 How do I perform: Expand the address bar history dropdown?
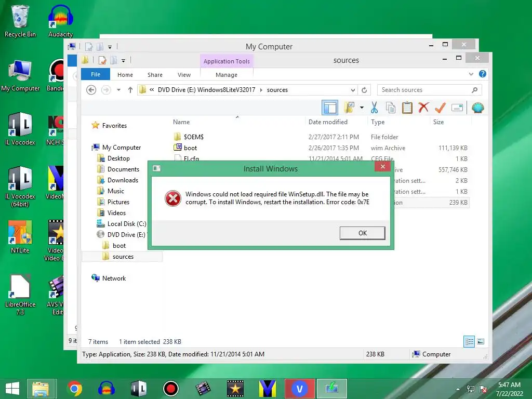[353, 90]
